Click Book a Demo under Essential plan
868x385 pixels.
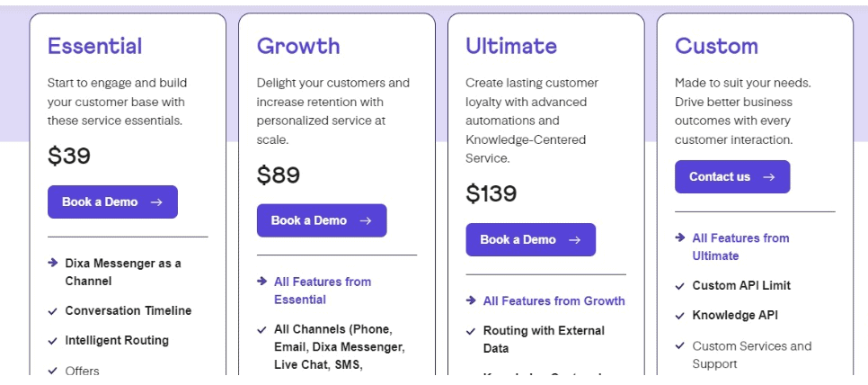(x=112, y=201)
